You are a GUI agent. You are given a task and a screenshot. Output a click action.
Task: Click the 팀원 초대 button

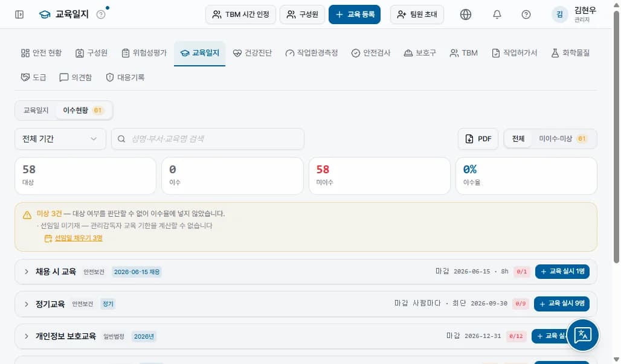pos(417,14)
